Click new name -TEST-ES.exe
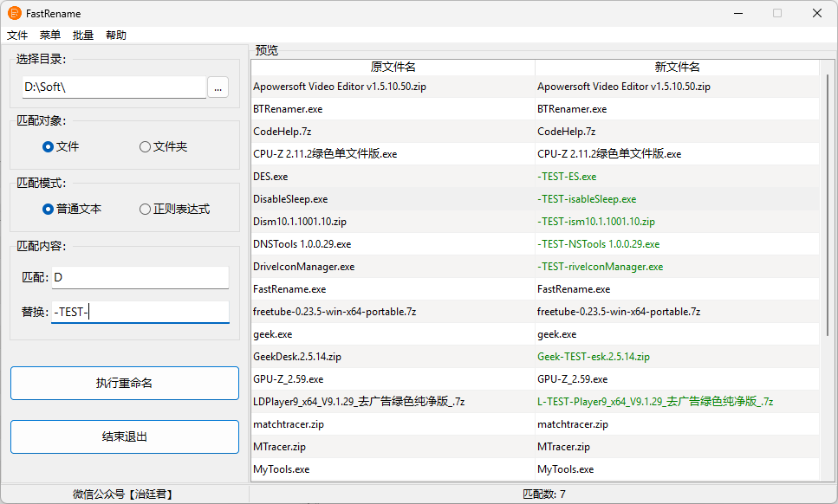The height and width of the screenshot is (504, 838). [567, 177]
